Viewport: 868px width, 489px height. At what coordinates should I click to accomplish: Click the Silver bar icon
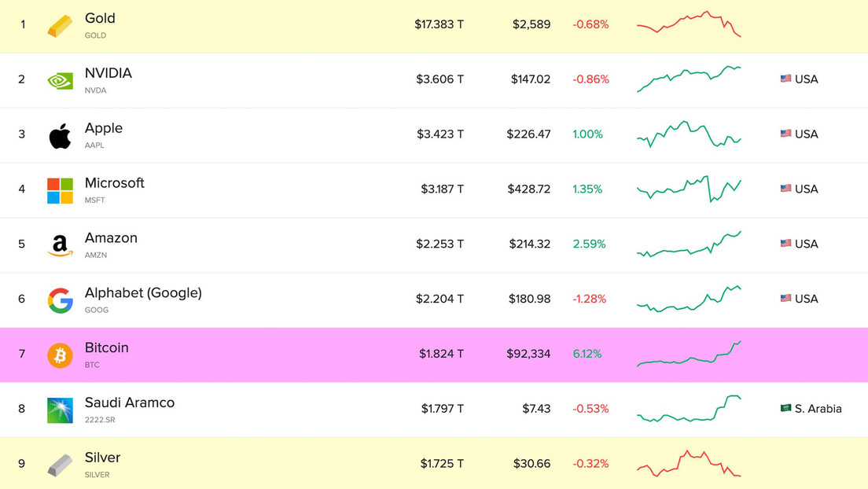tap(60, 465)
